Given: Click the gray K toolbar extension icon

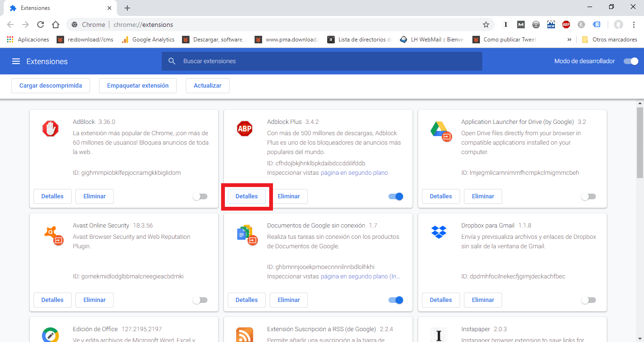Looking at the screenshot, I should pos(581,24).
